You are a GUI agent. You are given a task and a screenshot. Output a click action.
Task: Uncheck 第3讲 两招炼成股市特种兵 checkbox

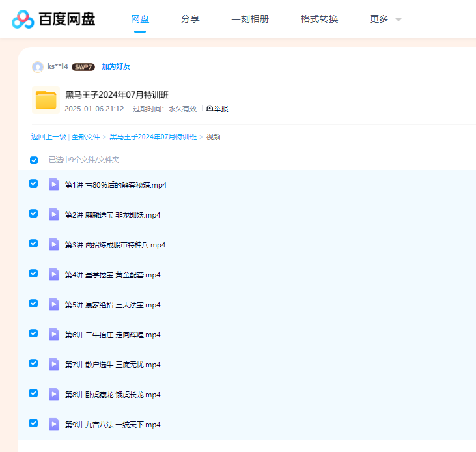[33, 244]
